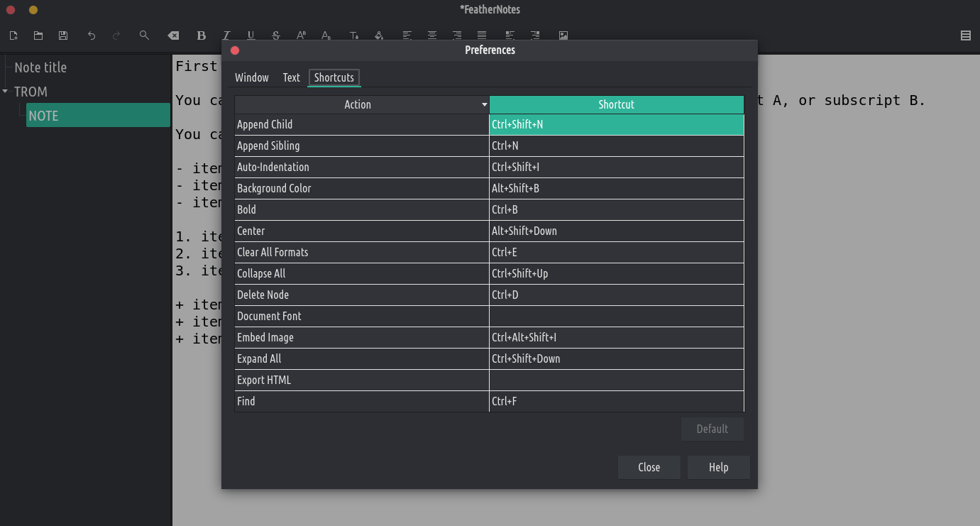980x526 pixels.
Task: Click the Help button
Action: [x=718, y=467]
